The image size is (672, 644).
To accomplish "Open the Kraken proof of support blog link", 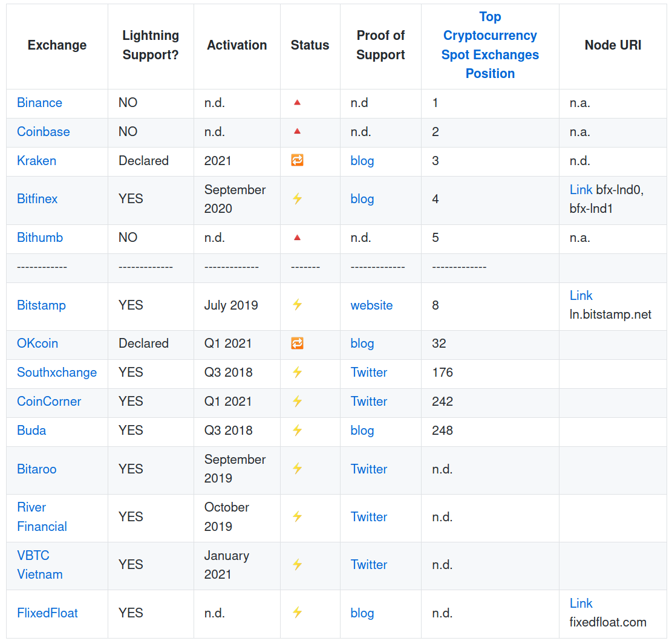I will click(362, 161).
